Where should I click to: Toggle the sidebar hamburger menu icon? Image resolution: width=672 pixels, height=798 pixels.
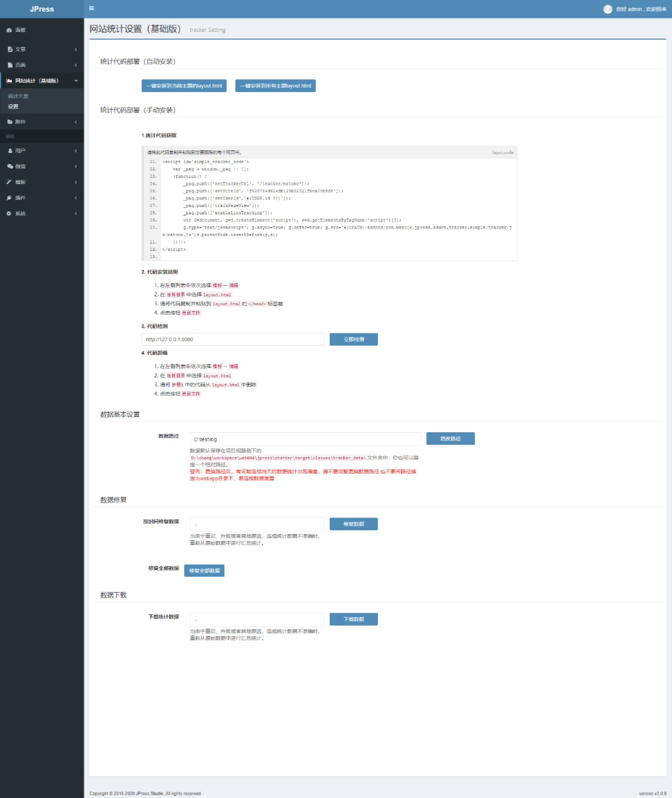[x=92, y=8]
